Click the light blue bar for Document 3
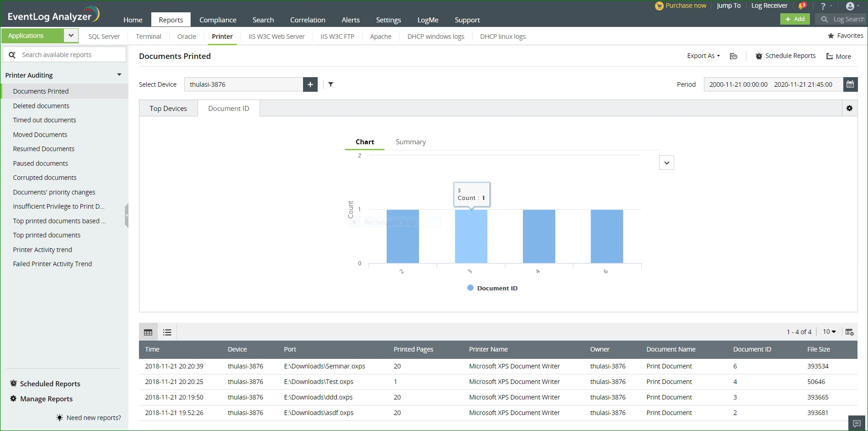Screen dimensions: 868x431 pyautogui.click(x=471, y=237)
